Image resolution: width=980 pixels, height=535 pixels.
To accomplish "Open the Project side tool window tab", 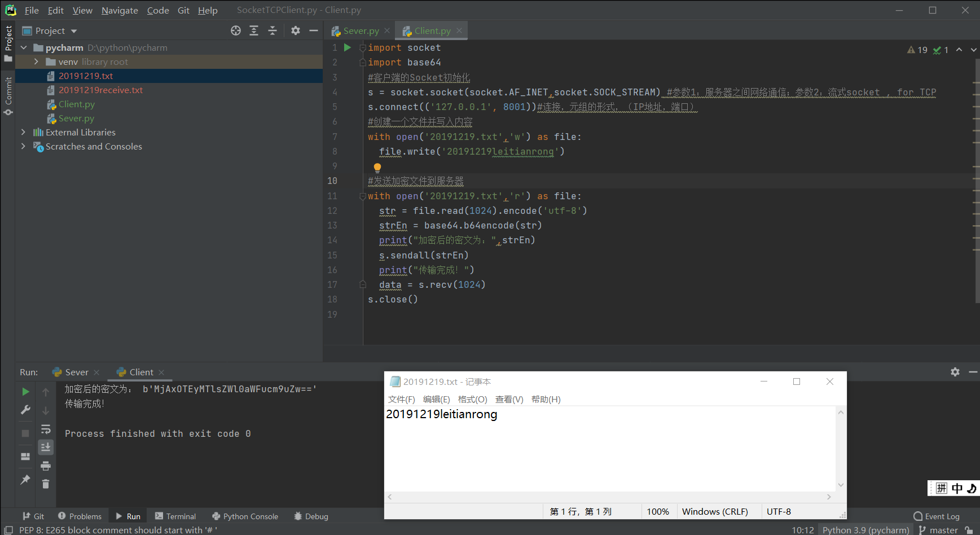I will pyautogui.click(x=8, y=43).
